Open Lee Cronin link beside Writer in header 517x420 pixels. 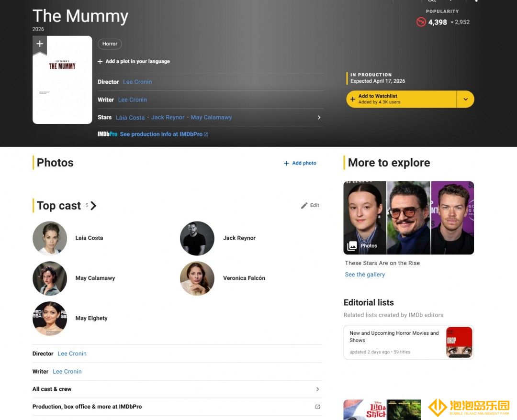(133, 99)
